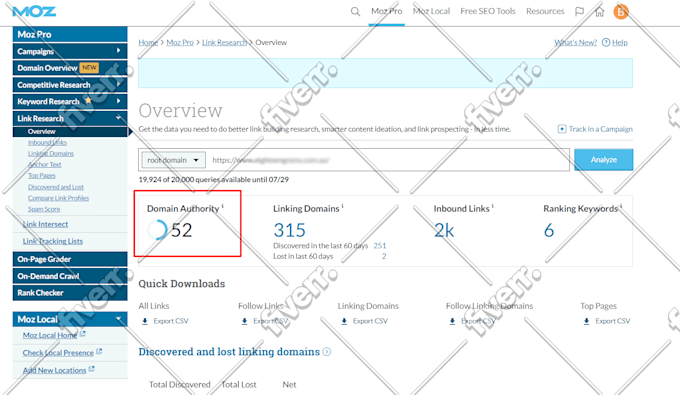Click the 315 Linking Domains value
Image resolution: width=680 pixels, height=395 pixels.
point(289,230)
